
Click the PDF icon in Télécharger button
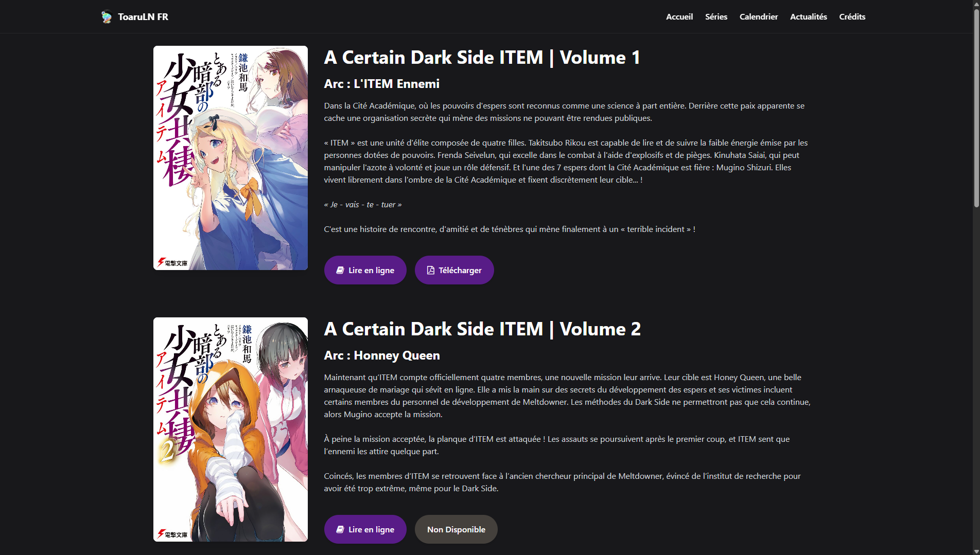[431, 270]
